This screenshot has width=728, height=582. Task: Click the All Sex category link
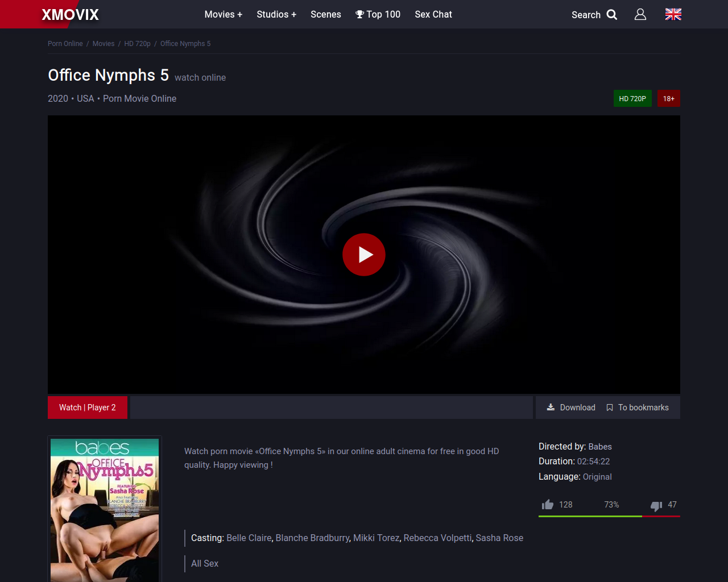click(205, 563)
